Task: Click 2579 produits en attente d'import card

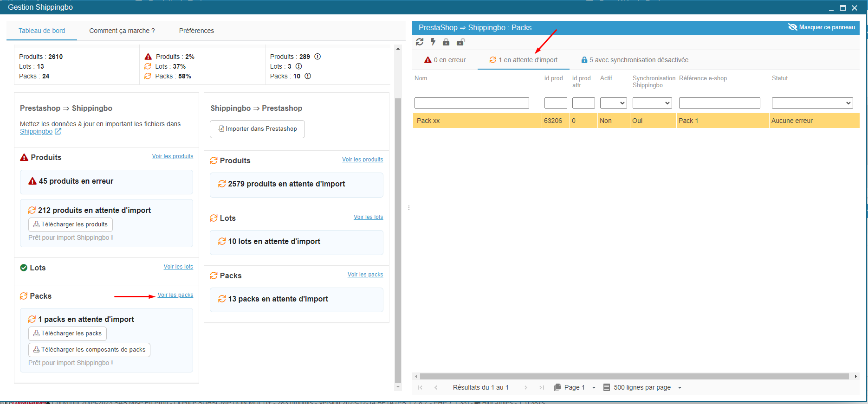Action: [297, 184]
